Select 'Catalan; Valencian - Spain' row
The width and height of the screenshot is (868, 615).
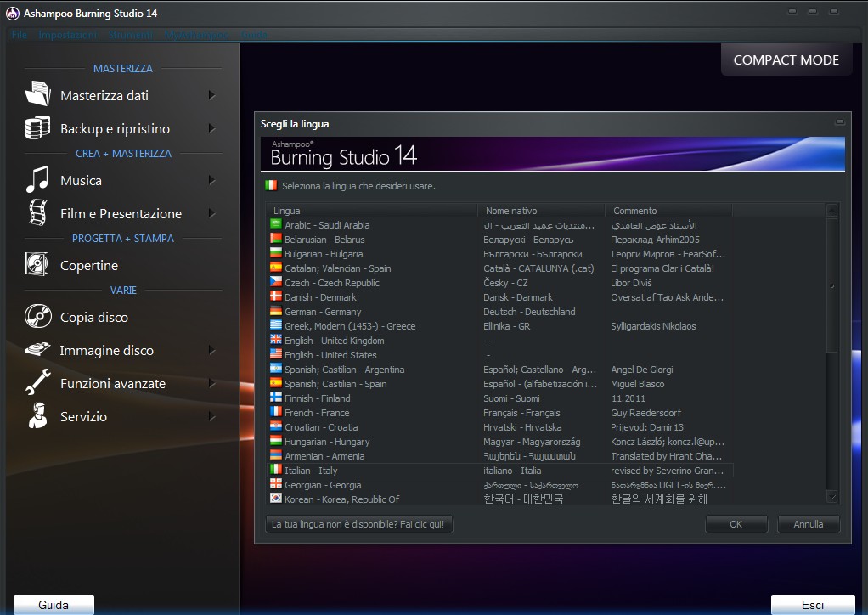coord(500,268)
